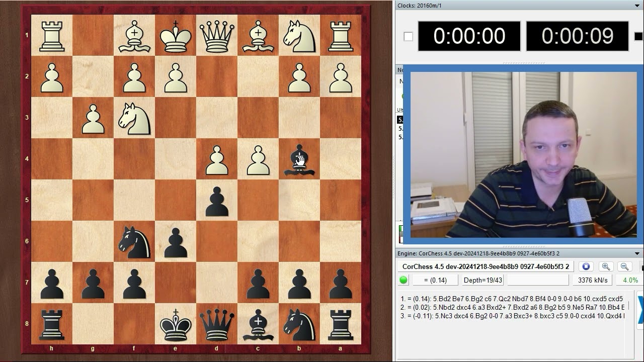The image size is (644, 362).
Task: Select the white king on e1
Action: coord(176,36)
